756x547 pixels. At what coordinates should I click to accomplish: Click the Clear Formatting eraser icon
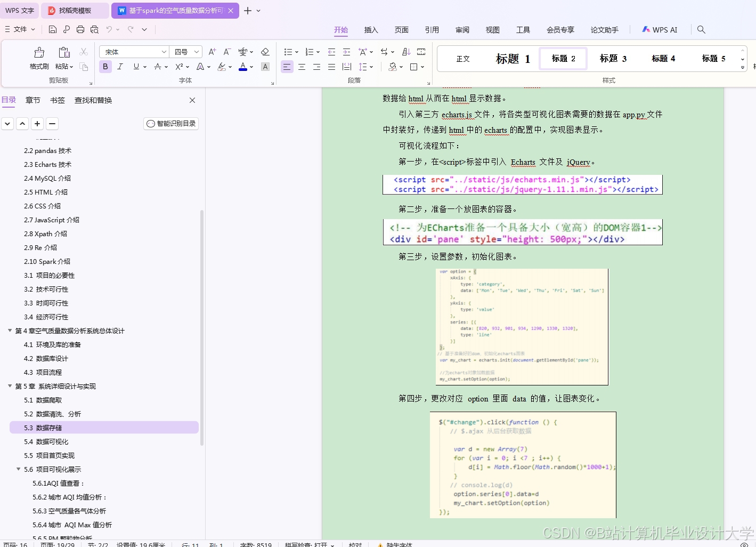[x=265, y=52]
